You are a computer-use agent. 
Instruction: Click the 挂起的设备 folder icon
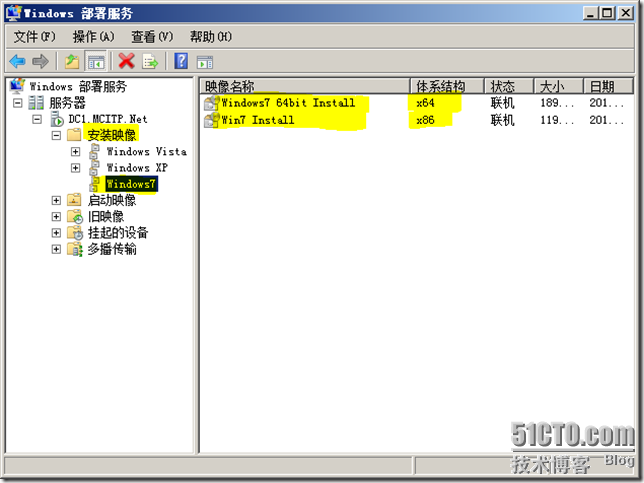pyautogui.click(x=75, y=232)
